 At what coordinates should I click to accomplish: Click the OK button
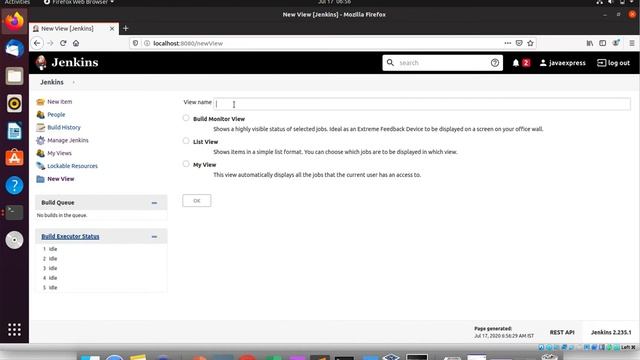(197, 200)
